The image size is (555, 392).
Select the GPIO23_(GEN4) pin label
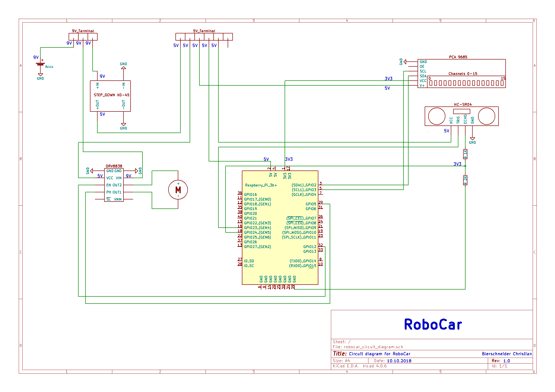(x=257, y=228)
